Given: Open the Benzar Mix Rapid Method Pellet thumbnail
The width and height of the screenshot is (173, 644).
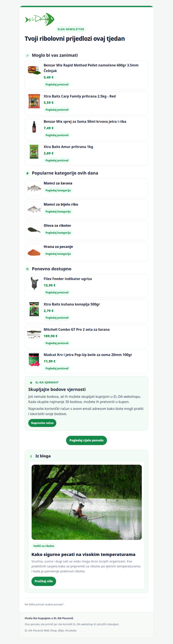Looking at the screenshot, I should [x=34, y=70].
